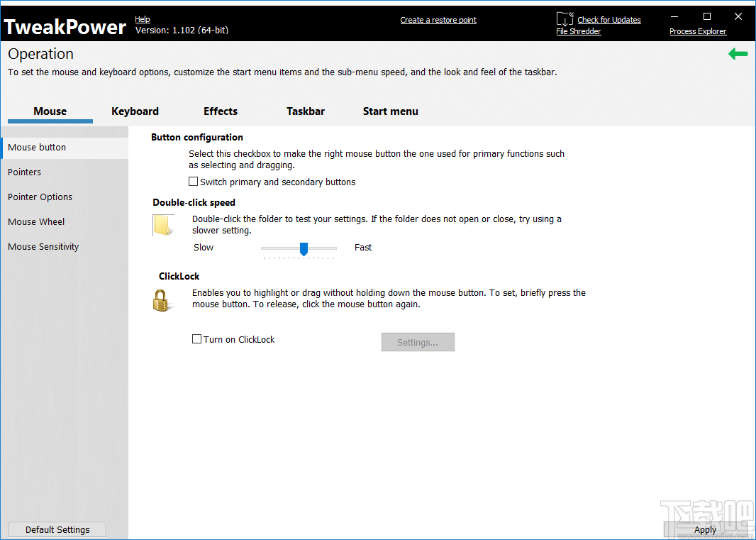Viewport: 756px width, 540px height.
Task: Click the green back arrow icon
Action: click(738, 54)
